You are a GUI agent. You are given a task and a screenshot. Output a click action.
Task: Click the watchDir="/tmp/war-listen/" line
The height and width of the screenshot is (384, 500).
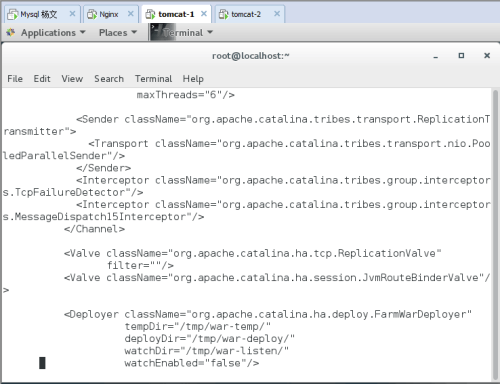[x=207, y=351]
